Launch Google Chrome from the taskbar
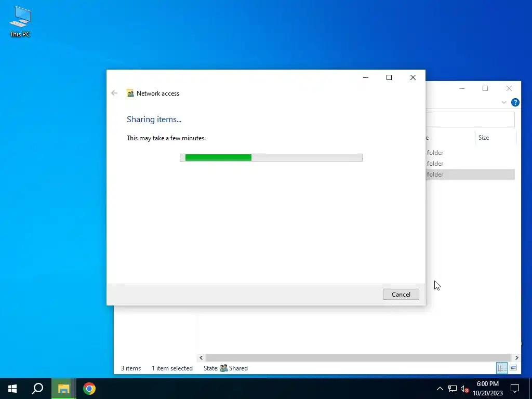 pyautogui.click(x=89, y=389)
